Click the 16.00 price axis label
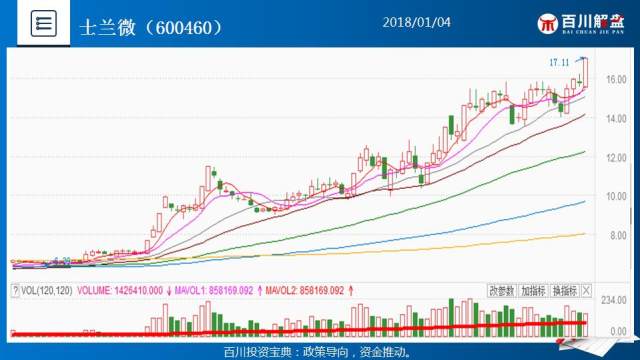The height and width of the screenshot is (360, 640). pyautogui.click(x=616, y=80)
